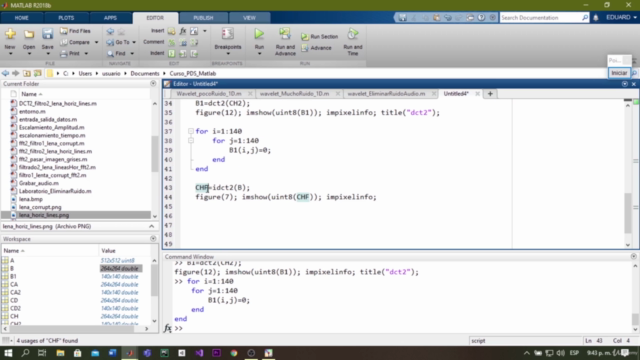
Task: Click the Search Documentation field
Action: click(x=541, y=18)
